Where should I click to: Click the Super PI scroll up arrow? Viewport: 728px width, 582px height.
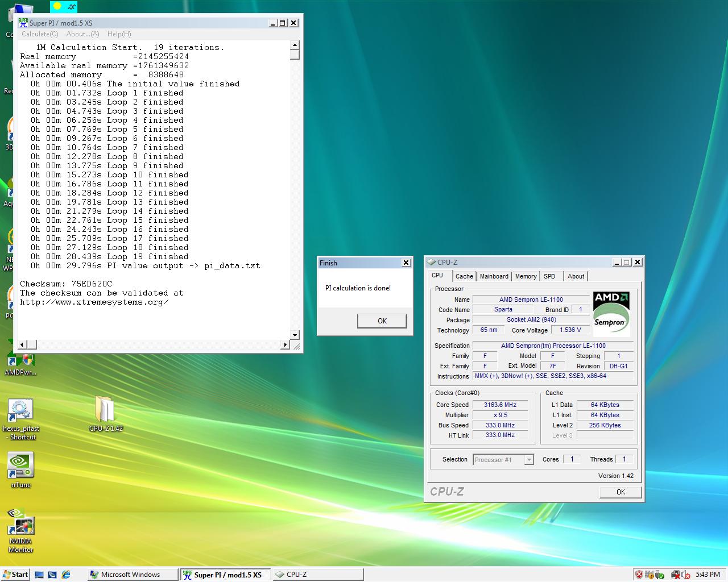tap(295, 45)
